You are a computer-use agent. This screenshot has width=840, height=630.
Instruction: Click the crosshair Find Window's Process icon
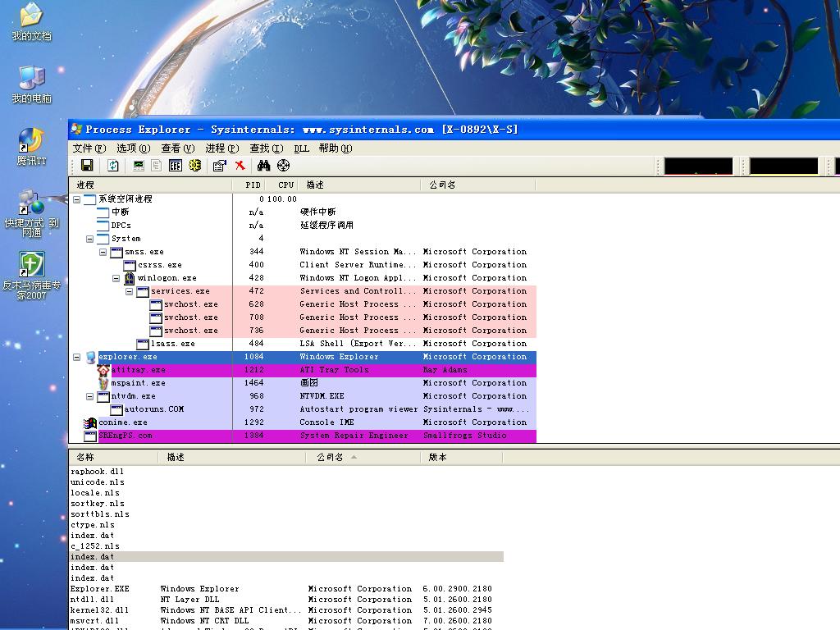click(x=284, y=166)
